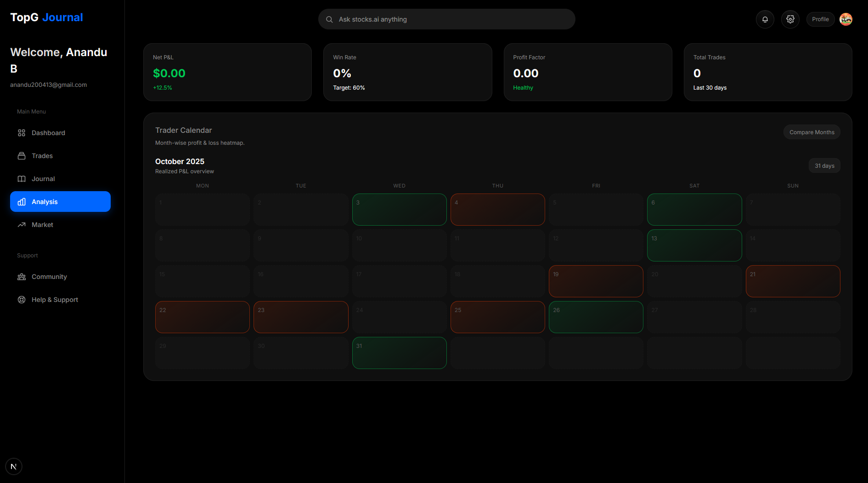Screen dimensions: 868x483
Task: Click the search magnifier icon
Action: 329,19
